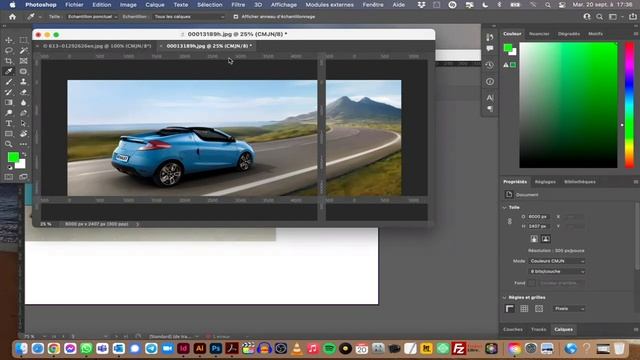
Task: Select the Hand tool
Action: click(23, 133)
